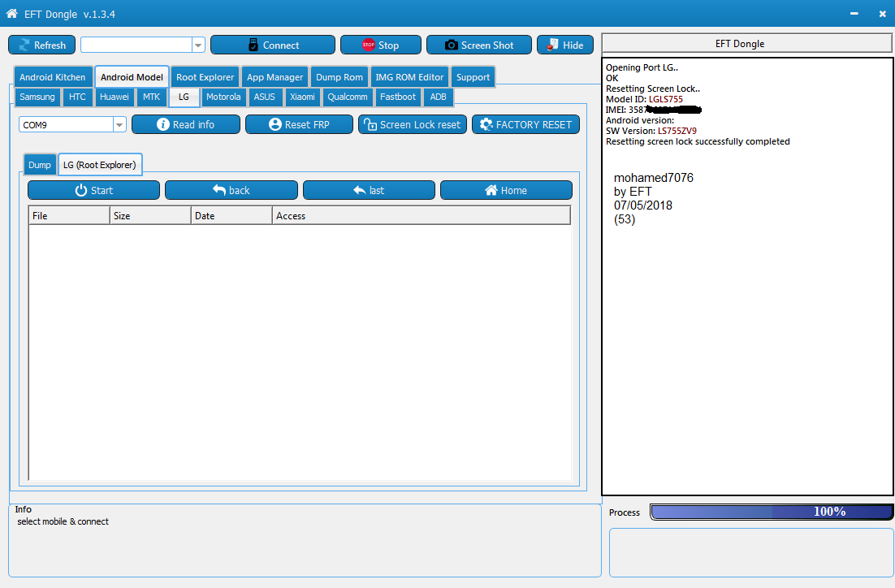Click the File column header
This screenshot has height=588, width=895.
pyautogui.click(x=69, y=216)
